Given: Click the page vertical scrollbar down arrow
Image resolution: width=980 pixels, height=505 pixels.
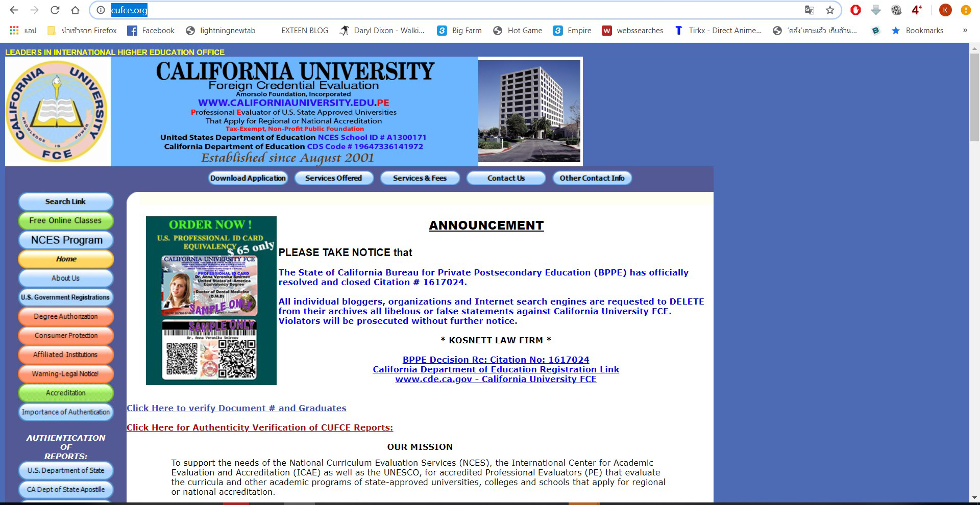Looking at the screenshot, I should point(974,497).
